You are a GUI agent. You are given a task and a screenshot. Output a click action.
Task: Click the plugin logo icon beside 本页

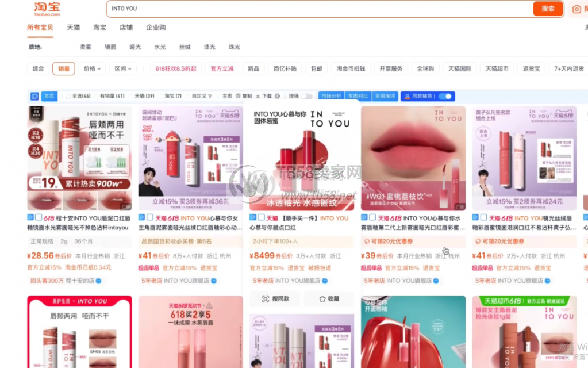click(x=34, y=97)
